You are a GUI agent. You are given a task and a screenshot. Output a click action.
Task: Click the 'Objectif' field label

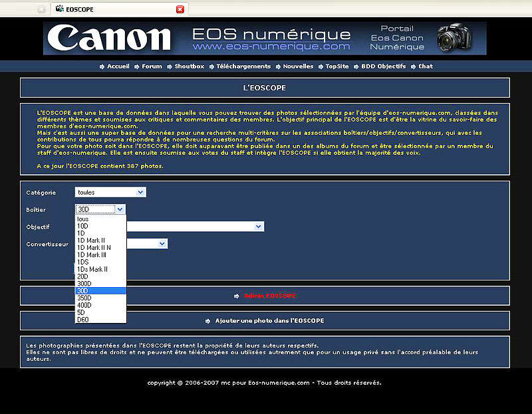[38, 227]
